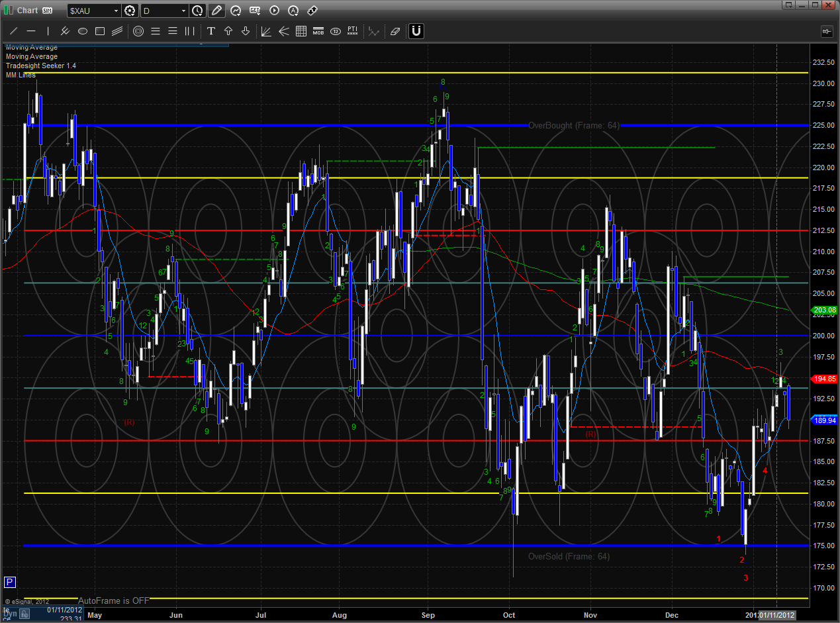
Task: Click the green 203.08 price tag
Action: pyautogui.click(x=825, y=310)
